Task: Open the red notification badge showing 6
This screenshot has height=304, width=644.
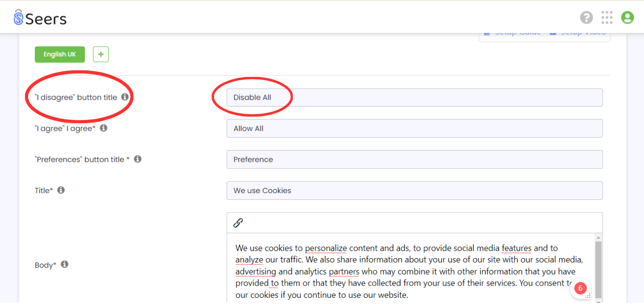Action: (x=580, y=288)
